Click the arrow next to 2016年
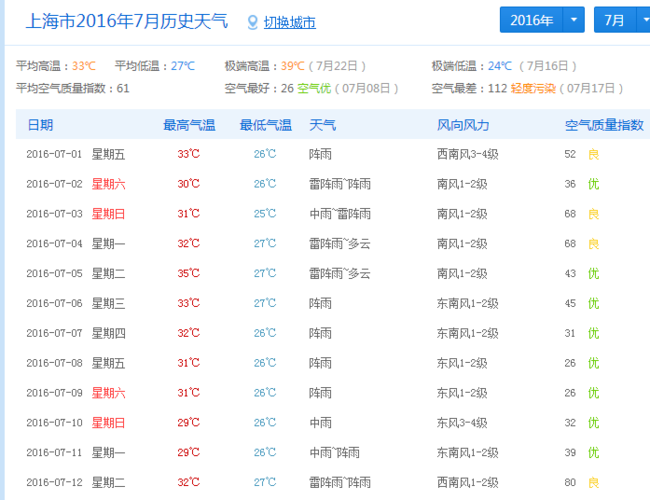 [574, 19]
